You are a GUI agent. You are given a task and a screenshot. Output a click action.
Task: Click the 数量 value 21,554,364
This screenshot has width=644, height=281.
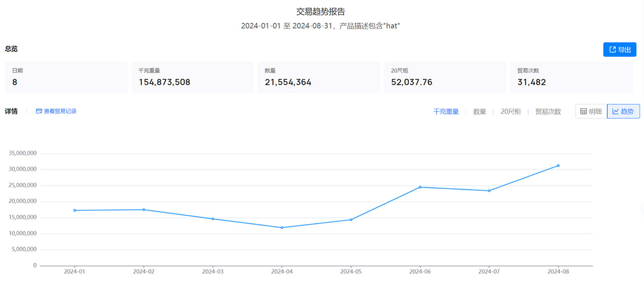point(288,82)
